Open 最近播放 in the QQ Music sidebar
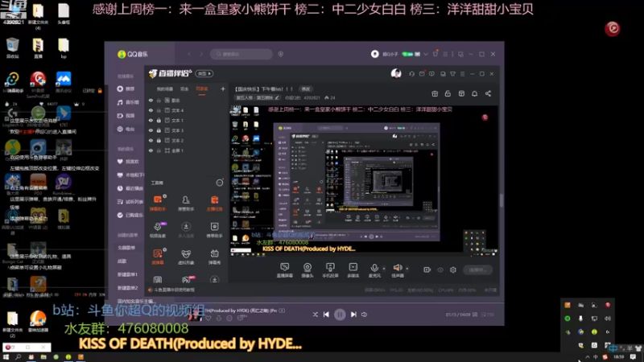Image resolution: width=644 pixels, height=362 pixels. click(x=130, y=188)
